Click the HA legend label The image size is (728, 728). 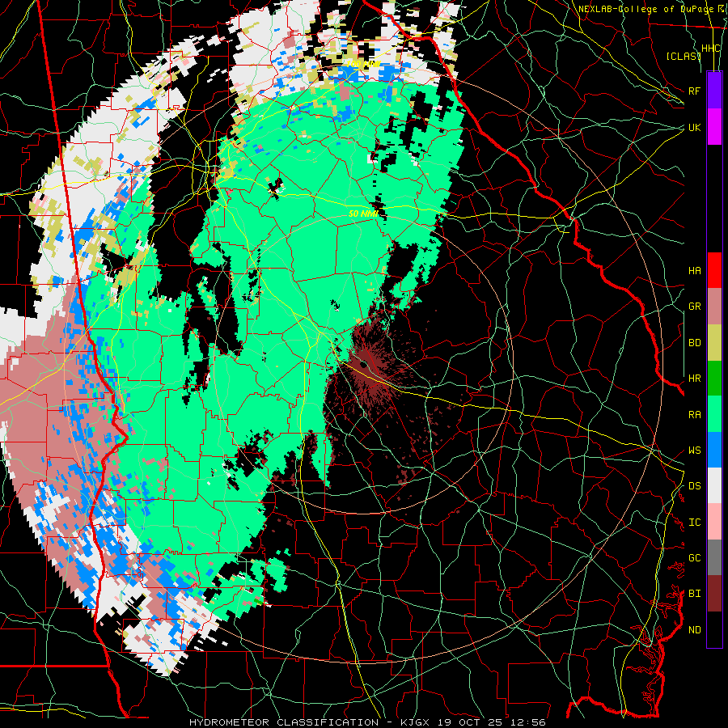click(x=695, y=271)
